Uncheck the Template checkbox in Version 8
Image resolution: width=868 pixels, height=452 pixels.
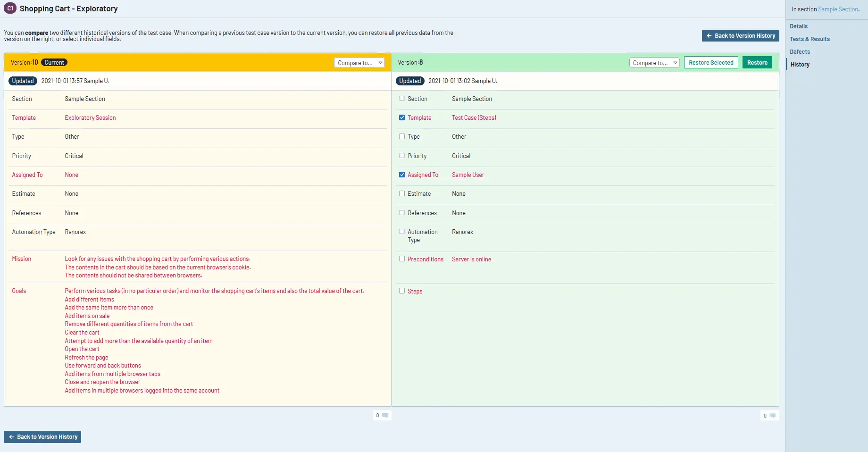[402, 117]
